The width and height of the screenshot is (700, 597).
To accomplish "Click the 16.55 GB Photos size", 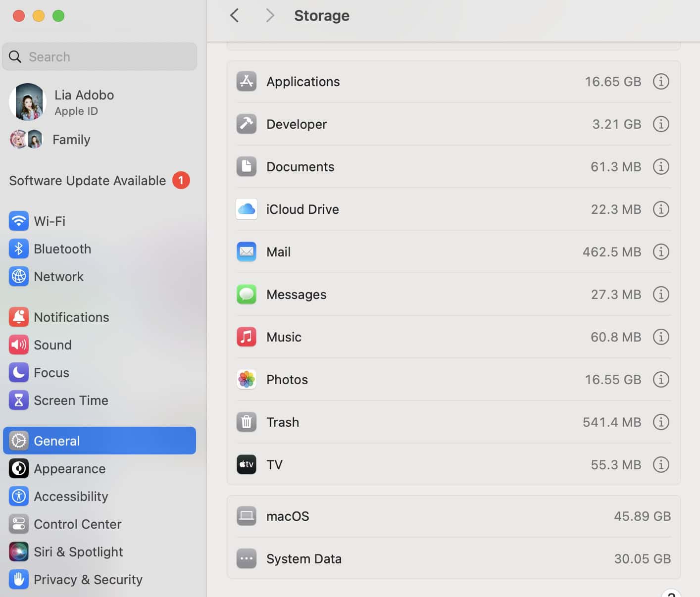I will (x=613, y=380).
